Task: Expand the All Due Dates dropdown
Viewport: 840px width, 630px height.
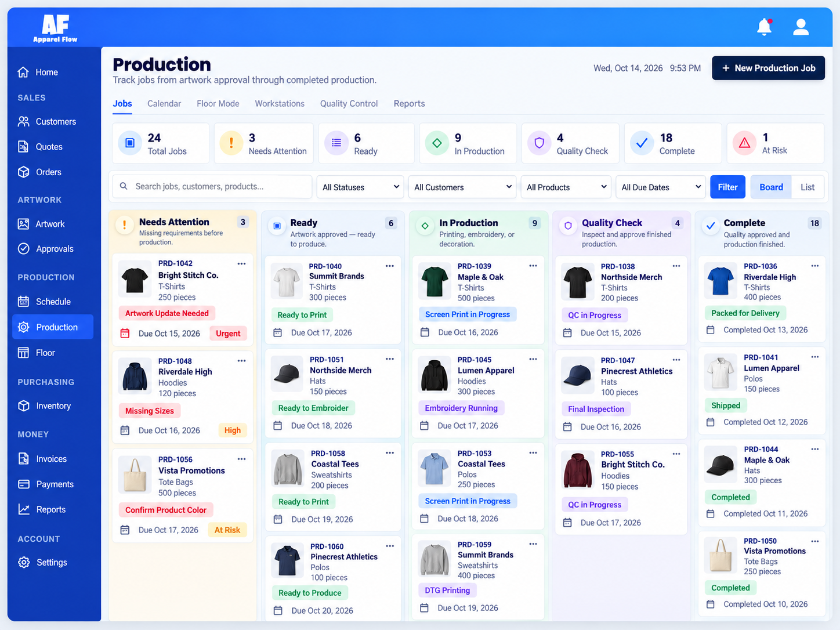Action: point(661,187)
